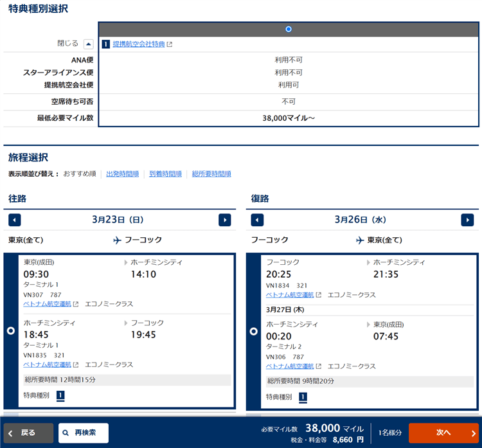Click number 1 badge beside 提携航空会社特典

106,44
